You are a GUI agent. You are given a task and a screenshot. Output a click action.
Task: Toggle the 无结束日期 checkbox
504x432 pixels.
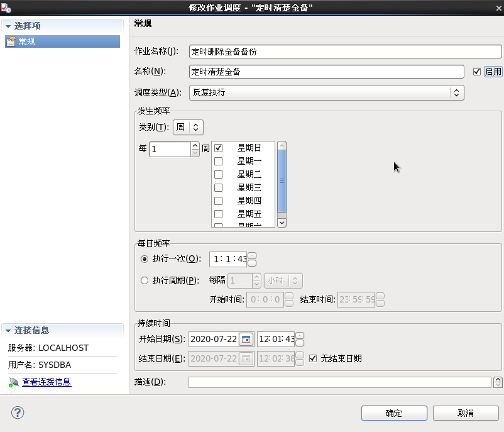(313, 358)
